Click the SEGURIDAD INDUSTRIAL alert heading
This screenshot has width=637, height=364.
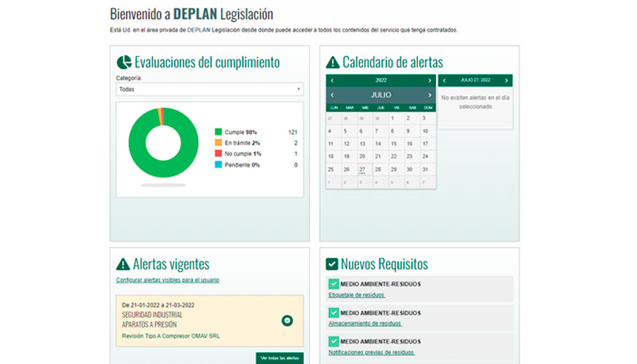[x=152, y=314]
